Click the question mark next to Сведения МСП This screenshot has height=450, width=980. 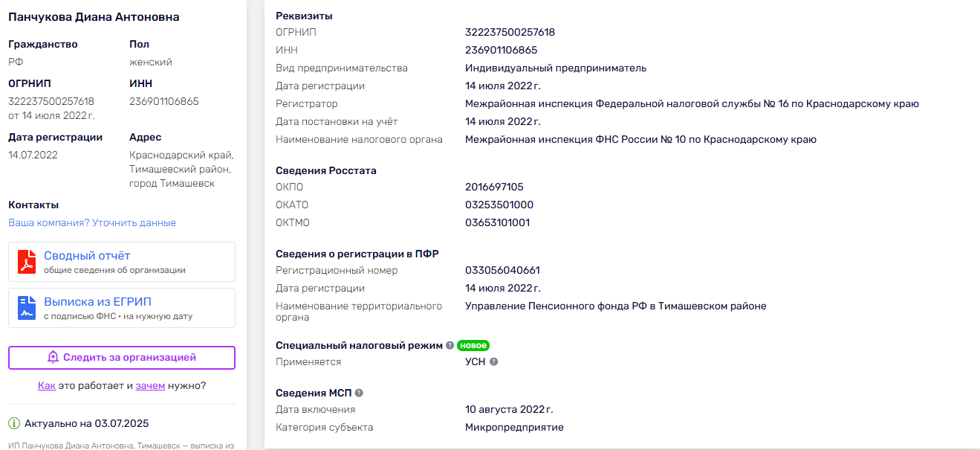pyautogui.click(x=359, y=393)
